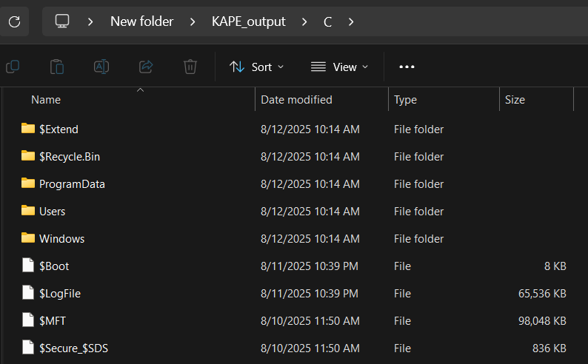Click the Copy toolbar icon
The height and width of the screenshot is (364, 588).
13,67
